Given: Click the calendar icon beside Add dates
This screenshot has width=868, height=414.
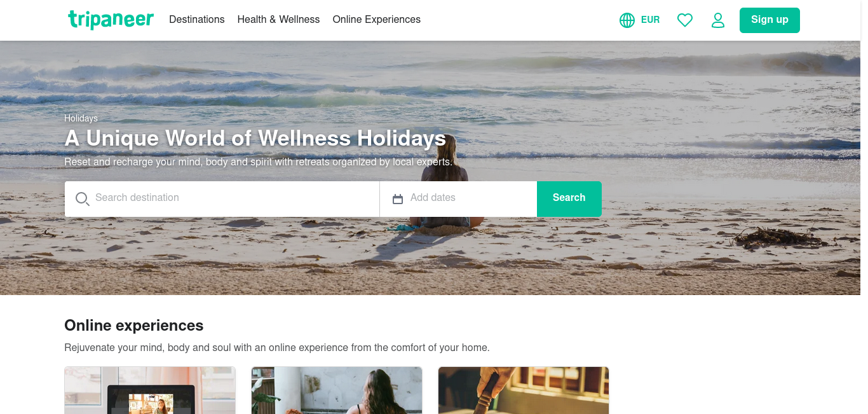Looking at the screenshot, I should pos(398,199).
